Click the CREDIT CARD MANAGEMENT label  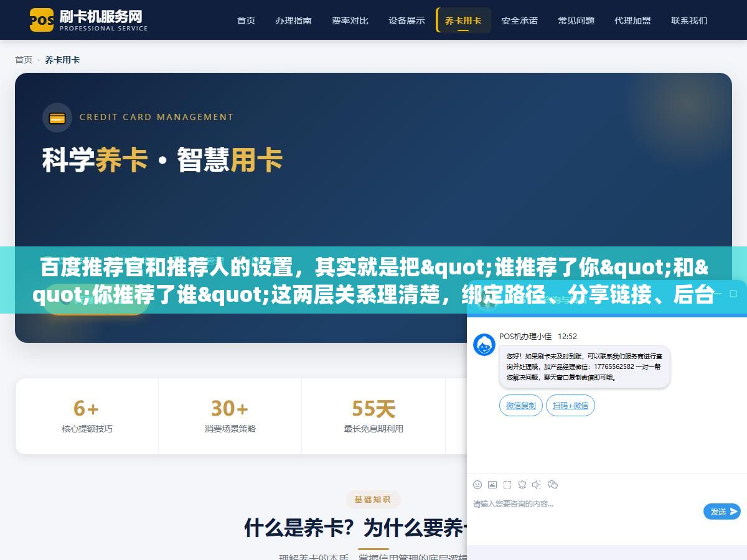[x=156, y=117]
